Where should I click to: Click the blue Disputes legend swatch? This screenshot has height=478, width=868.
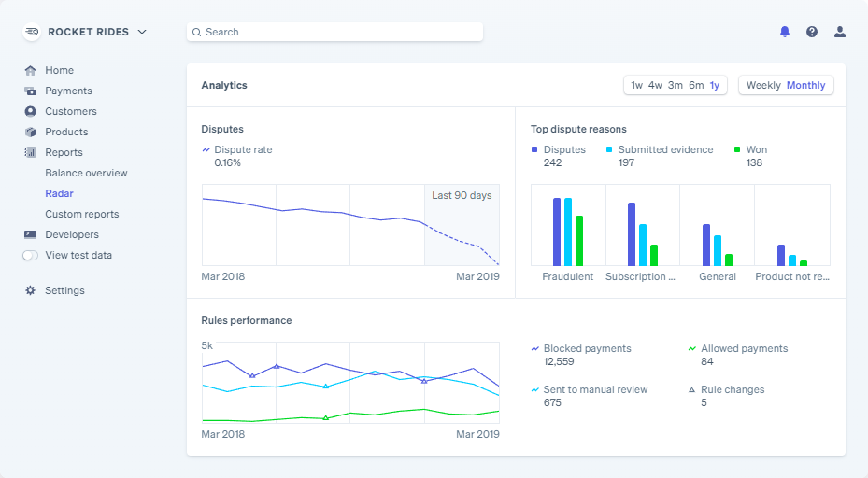[534, 149]
